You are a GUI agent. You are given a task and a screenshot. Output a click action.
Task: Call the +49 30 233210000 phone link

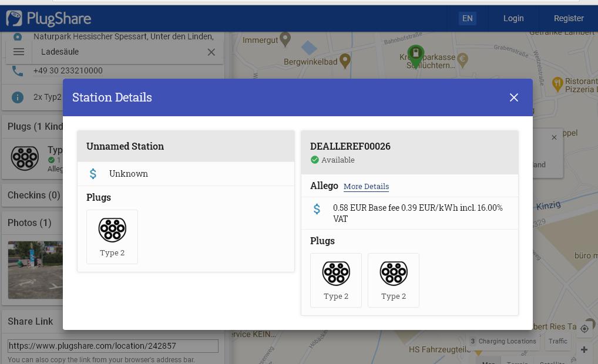coord(68,70)
